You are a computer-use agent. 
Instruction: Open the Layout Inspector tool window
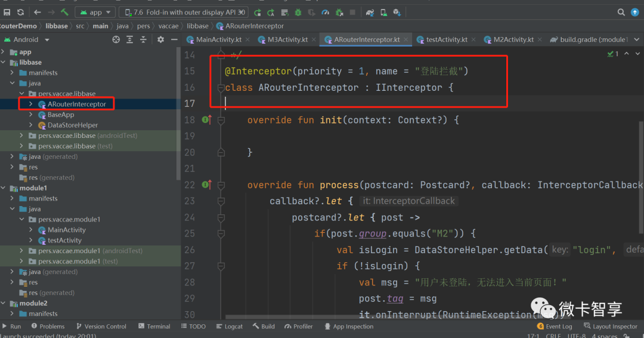tap(611, 326)
